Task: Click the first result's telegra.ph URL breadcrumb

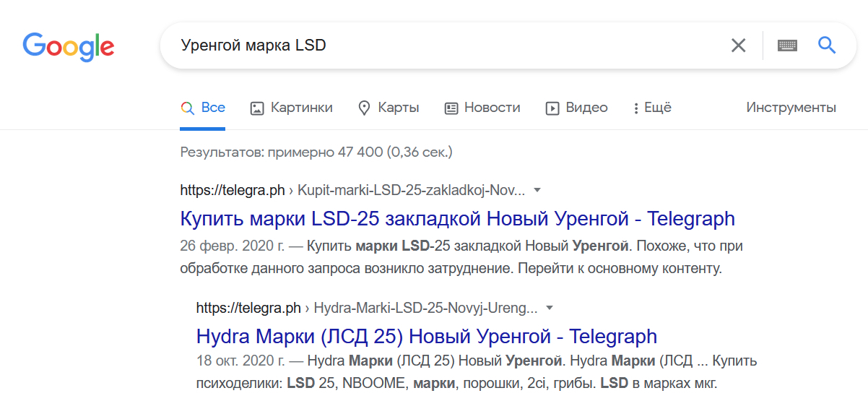Action: coord(231,190)
